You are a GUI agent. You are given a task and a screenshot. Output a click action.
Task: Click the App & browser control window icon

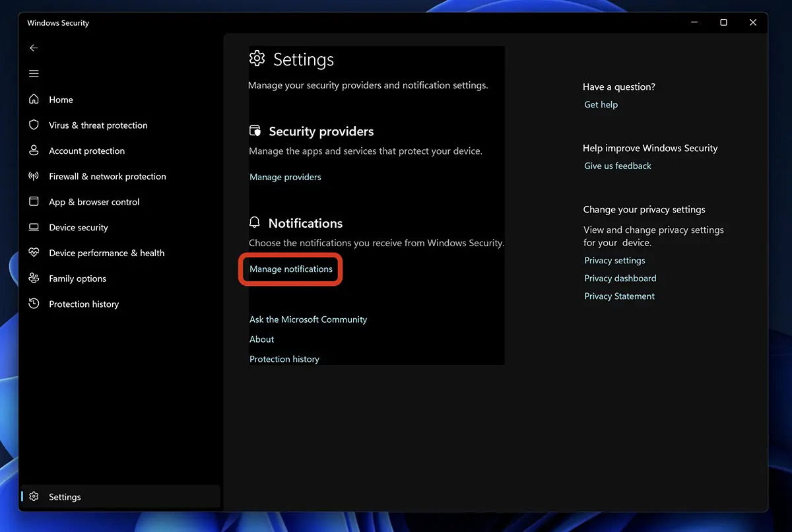(34, 201)
